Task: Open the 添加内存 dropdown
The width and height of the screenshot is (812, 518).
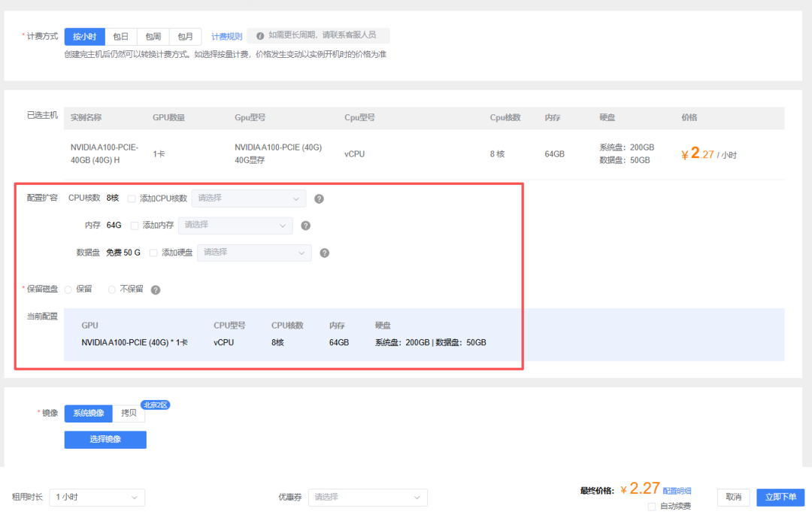Action: point(235,226)
